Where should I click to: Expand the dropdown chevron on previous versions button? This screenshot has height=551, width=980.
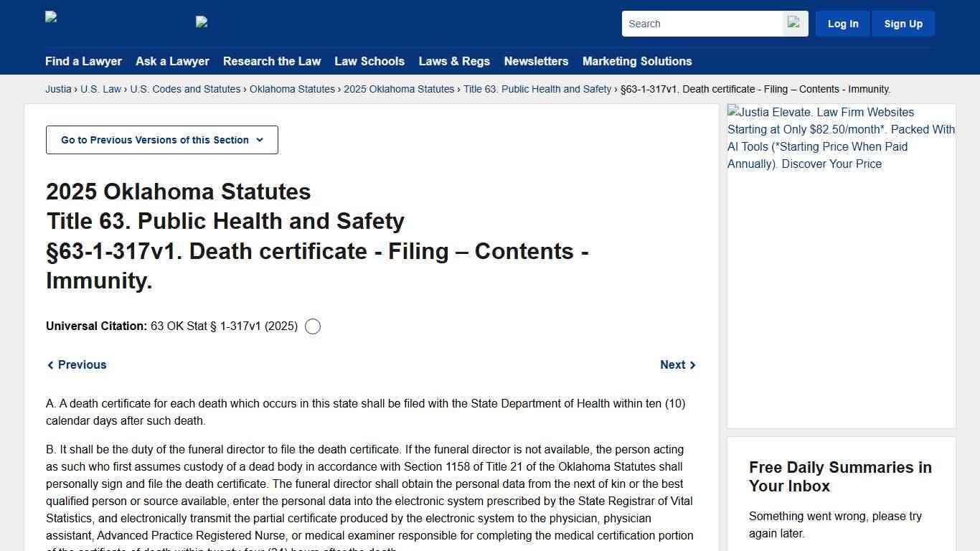click(260, 140)
